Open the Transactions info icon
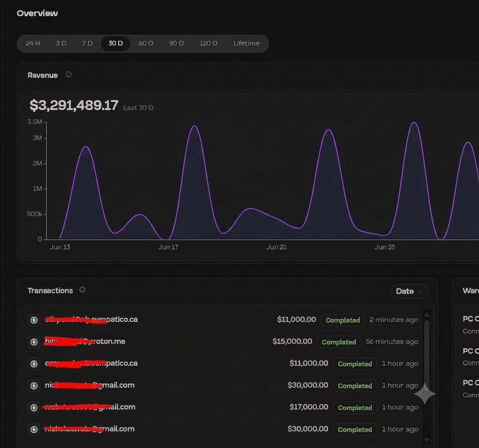479x448 pixels. (x=83, y=290)
